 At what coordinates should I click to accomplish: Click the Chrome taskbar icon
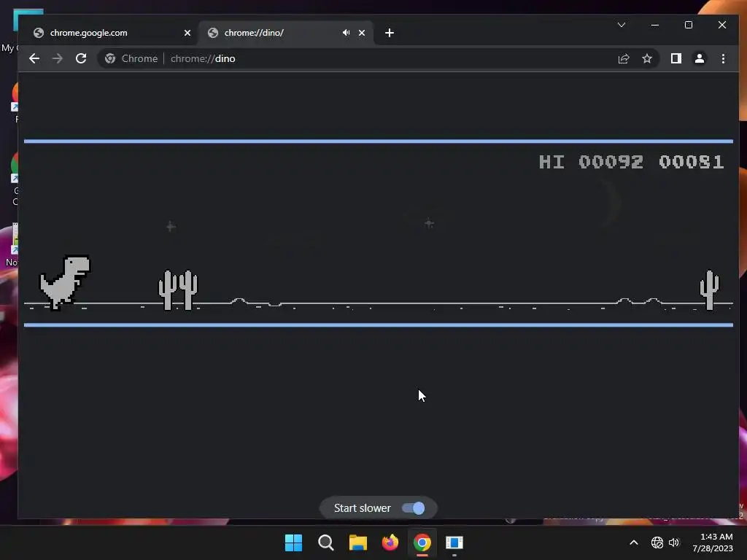[x=422, y=542]
